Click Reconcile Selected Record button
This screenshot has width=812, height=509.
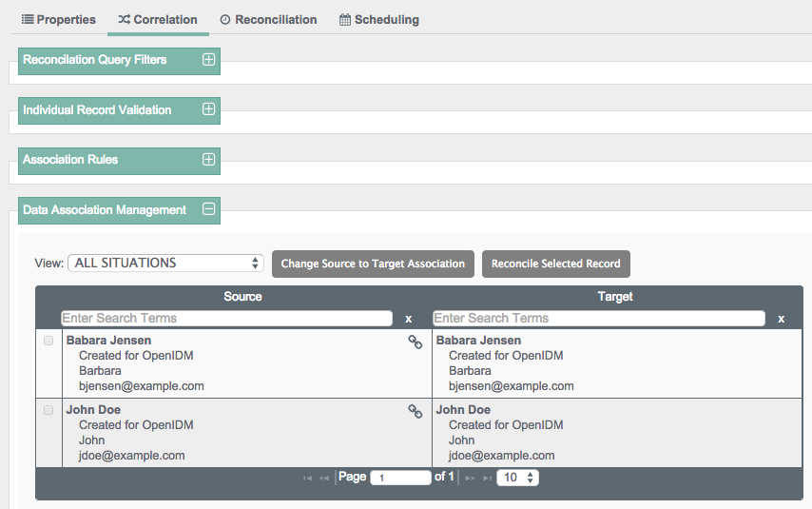coord(555,264)
